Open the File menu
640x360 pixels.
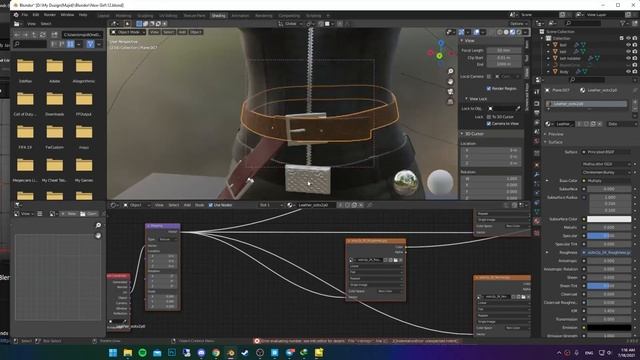[24, 15]
